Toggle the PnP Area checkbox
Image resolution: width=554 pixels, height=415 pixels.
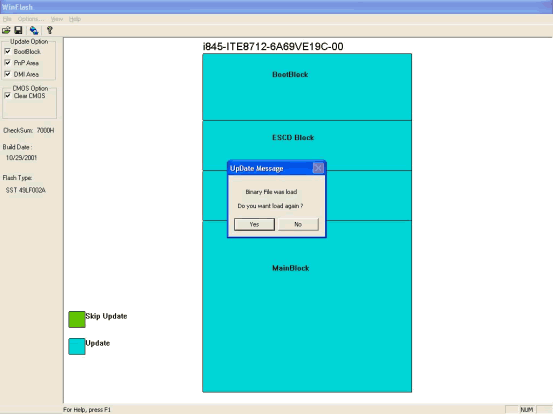tap(7, 63)
